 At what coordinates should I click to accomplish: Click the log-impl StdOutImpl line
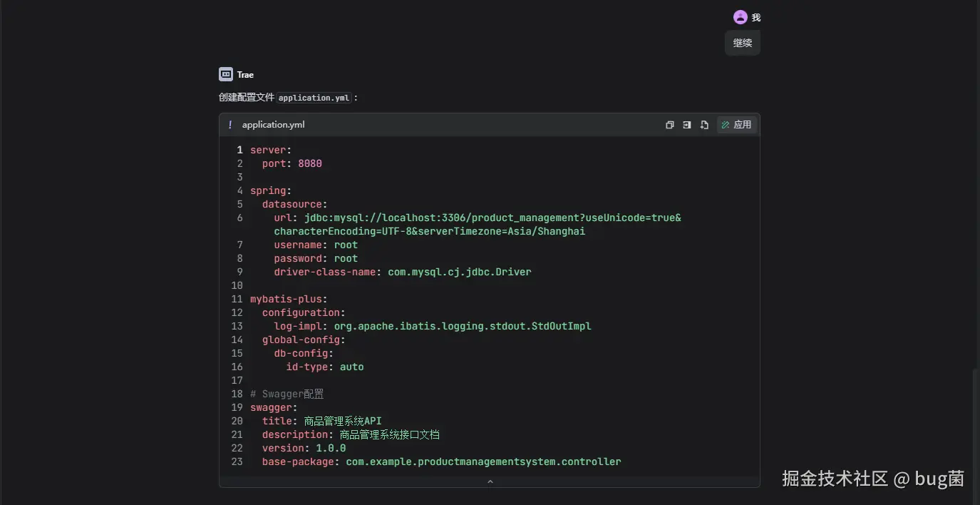(433, 326)
